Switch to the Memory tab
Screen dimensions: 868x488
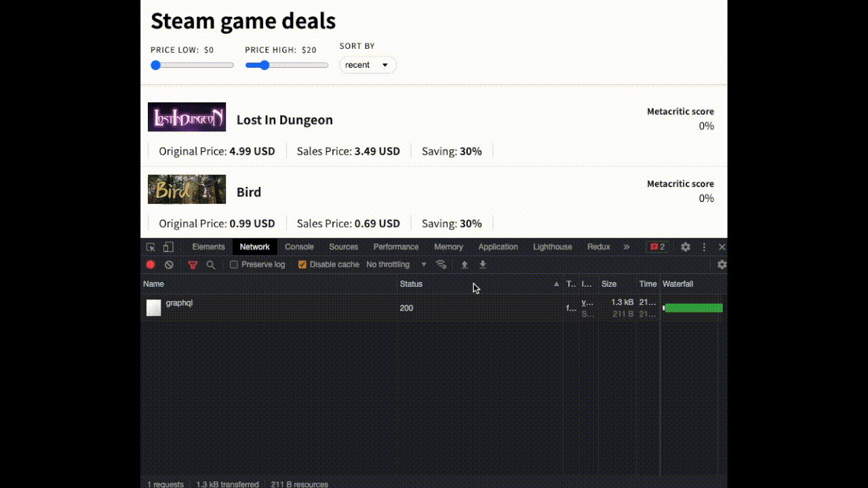click(448, 247)
